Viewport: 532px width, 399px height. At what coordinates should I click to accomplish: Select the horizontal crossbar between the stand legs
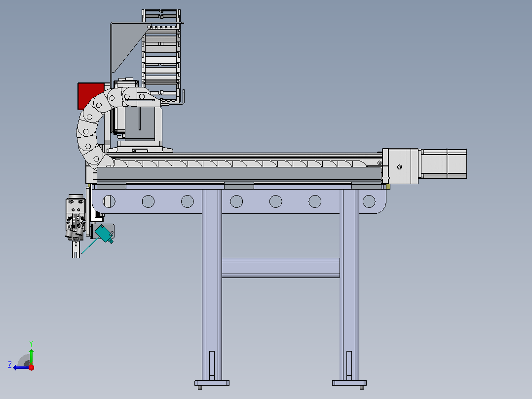(281, 268)
